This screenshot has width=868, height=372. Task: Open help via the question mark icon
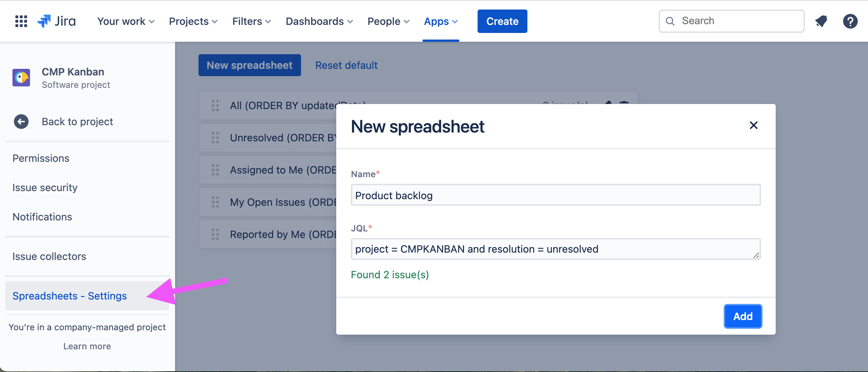850,21
